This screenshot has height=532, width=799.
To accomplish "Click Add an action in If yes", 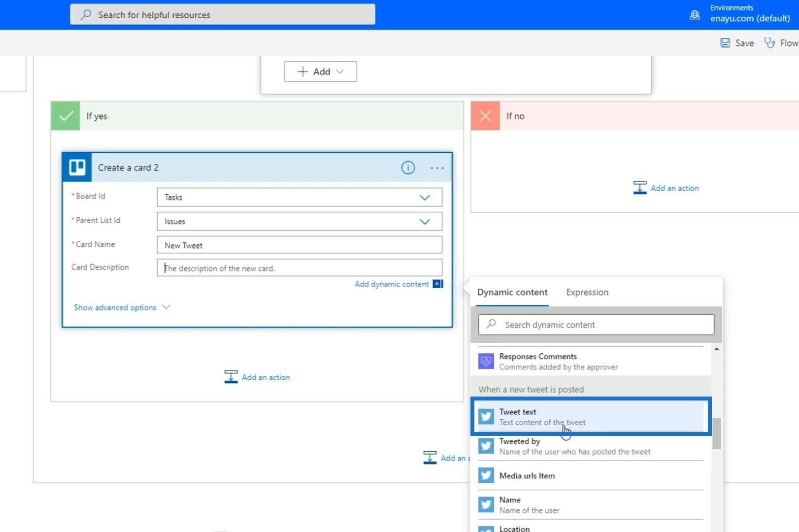I will tap(257, 377).
